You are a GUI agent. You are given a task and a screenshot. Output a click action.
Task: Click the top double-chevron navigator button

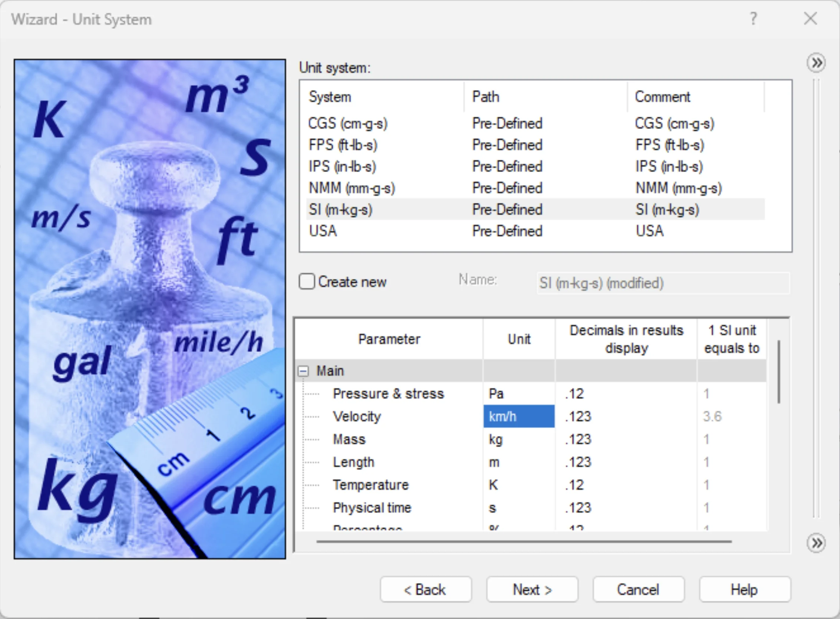click(x=816, y=63)
